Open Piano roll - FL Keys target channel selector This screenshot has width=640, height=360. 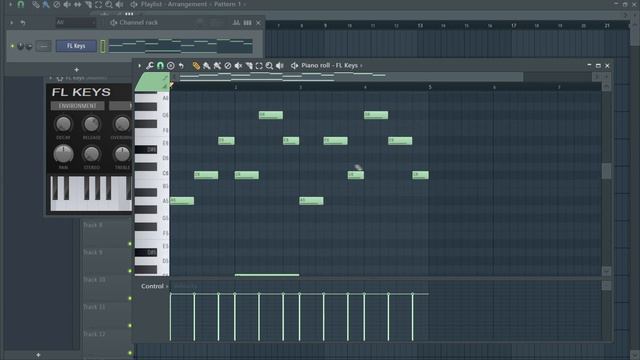(x=331, y=66)
